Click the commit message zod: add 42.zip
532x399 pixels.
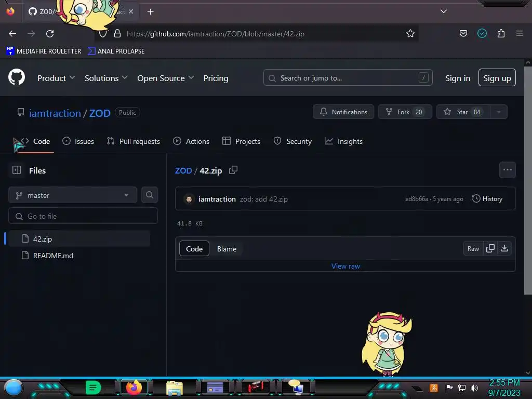[x=263, y=199]
